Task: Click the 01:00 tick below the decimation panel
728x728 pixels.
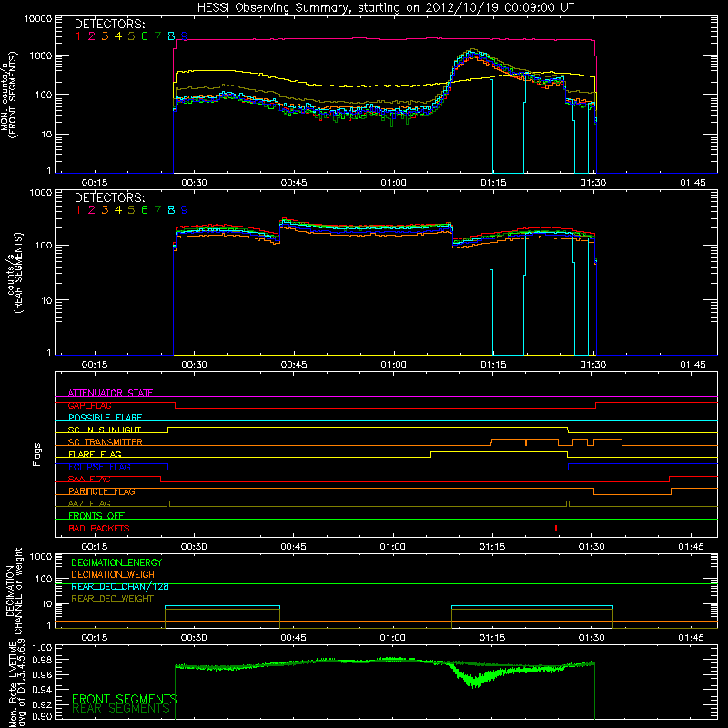Action: [393, 638]
